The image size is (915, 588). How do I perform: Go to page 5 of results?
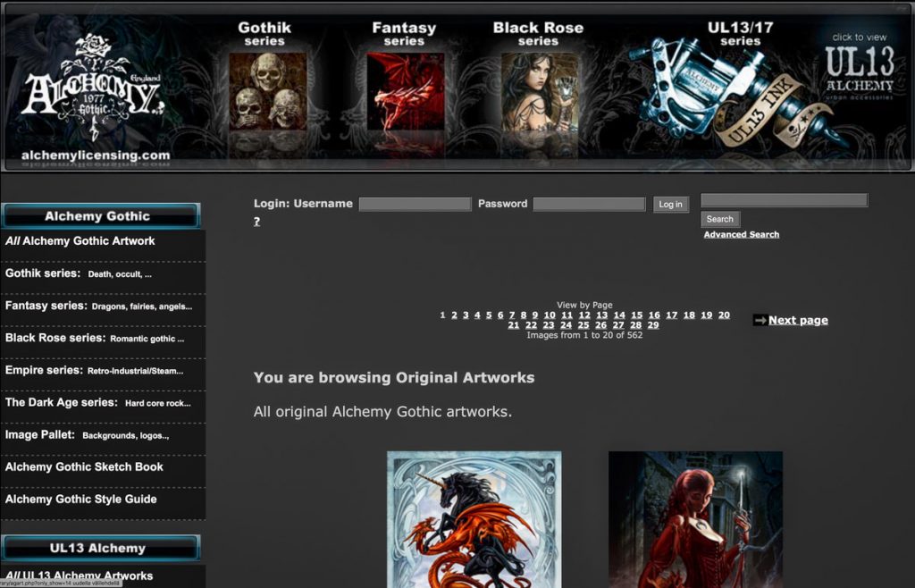click(x=489, y=315)
